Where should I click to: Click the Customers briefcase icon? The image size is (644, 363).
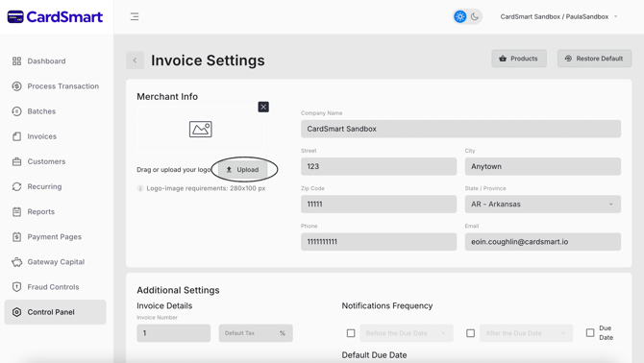(x=17, y=161)
